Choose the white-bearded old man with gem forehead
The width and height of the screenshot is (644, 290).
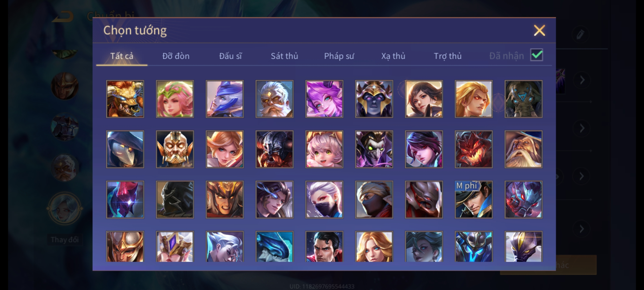[x=275, y=99]
